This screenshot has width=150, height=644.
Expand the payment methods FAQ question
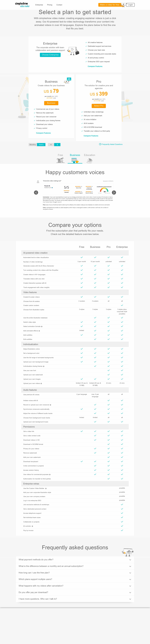click(75, 559)
